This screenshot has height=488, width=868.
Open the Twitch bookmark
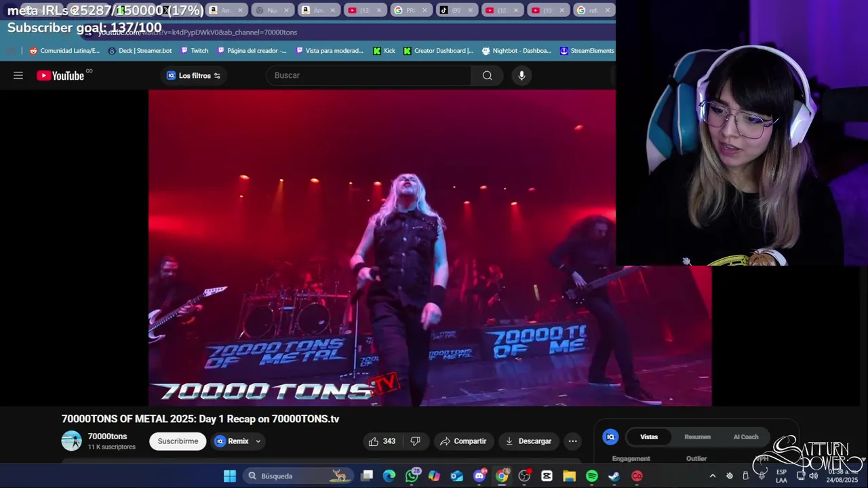pos(194,51)
